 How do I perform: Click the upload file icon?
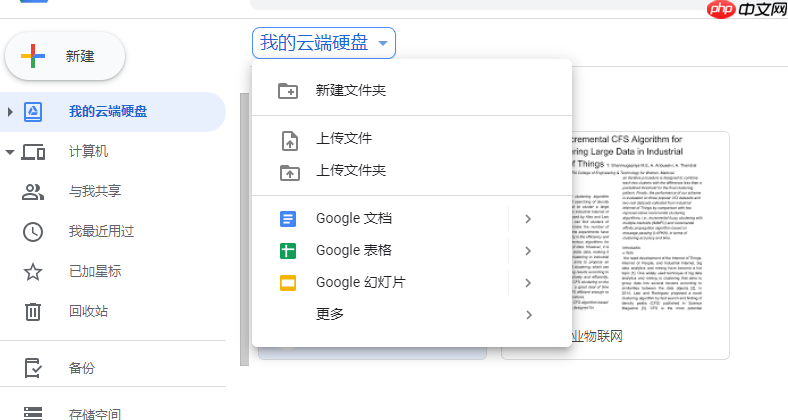pos(289,141)
